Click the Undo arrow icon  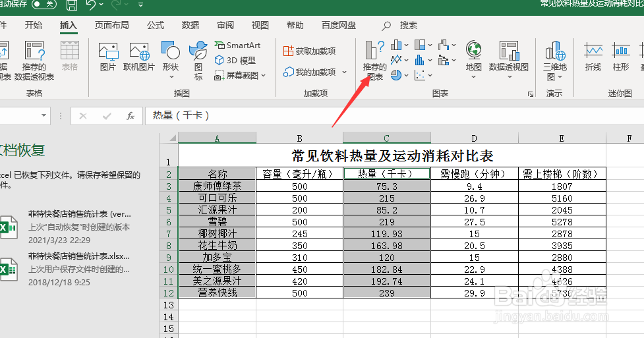pyautogui.click(x=91, y=5)
